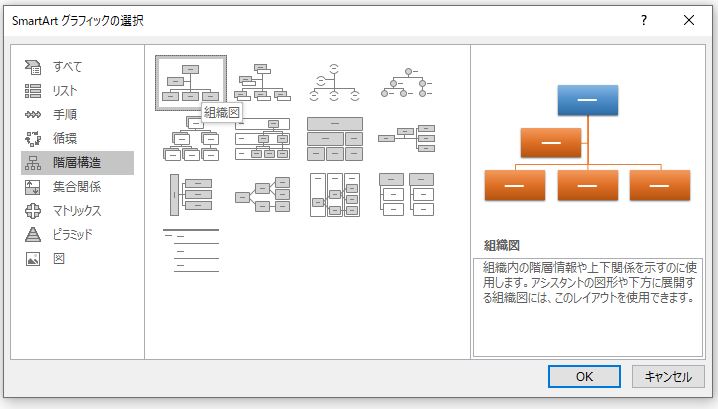718x409 pixels.
Task: Click the リスト category list icon
Action: pyautogui.click(x=33, y=91)
